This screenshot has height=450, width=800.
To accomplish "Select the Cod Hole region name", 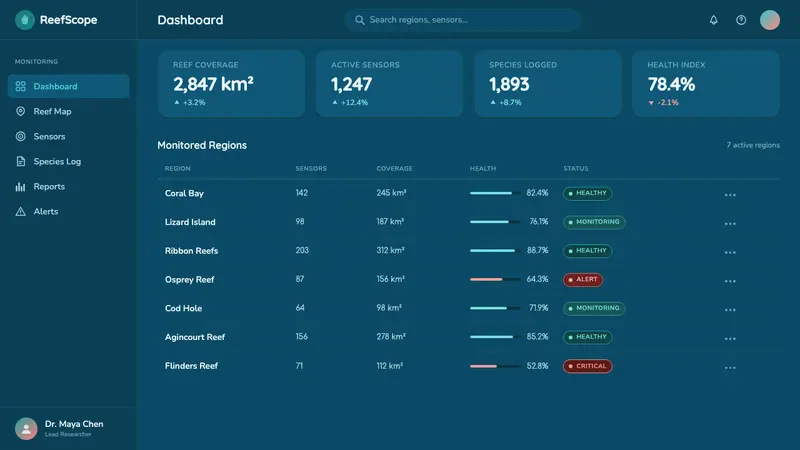I will pos(183,308).
